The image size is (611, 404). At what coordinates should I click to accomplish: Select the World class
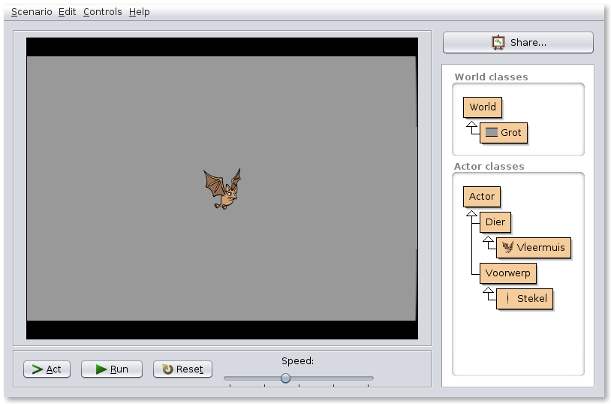[x=482, y=107]
